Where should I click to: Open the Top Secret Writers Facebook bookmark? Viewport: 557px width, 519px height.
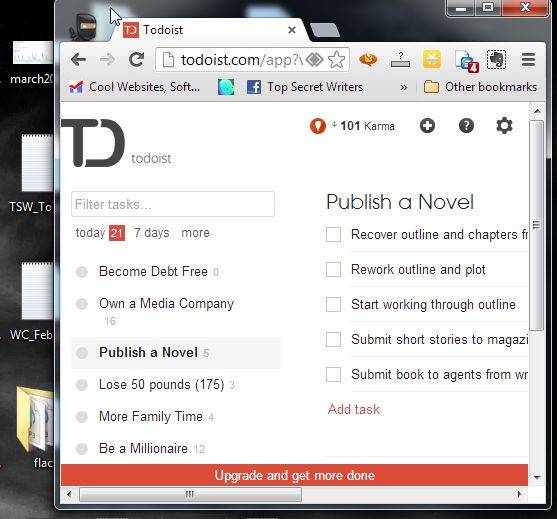(x=305, y=87)
